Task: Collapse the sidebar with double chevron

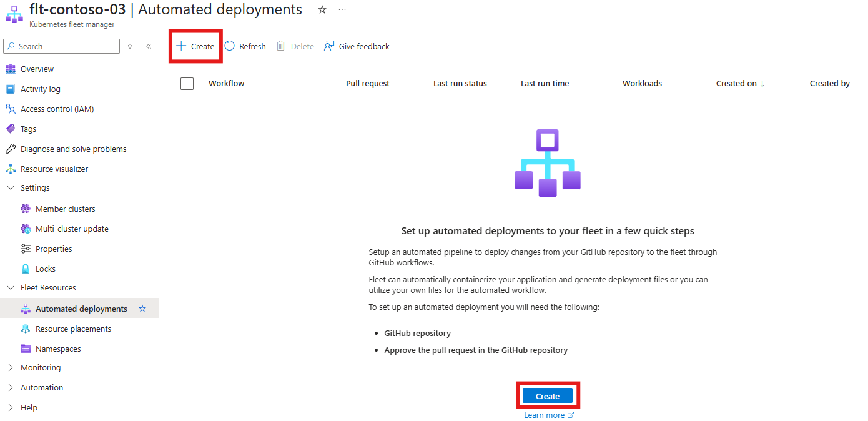Action: [149, 46]
